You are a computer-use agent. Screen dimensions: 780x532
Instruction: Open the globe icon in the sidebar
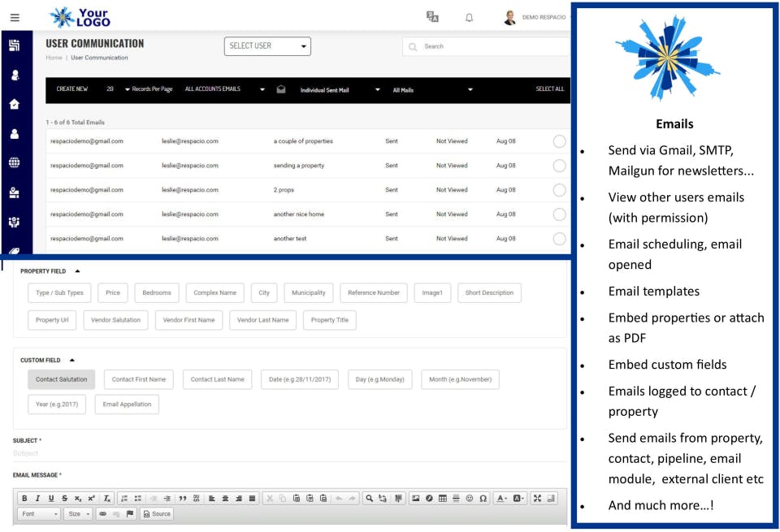click(x=15, y=162)
